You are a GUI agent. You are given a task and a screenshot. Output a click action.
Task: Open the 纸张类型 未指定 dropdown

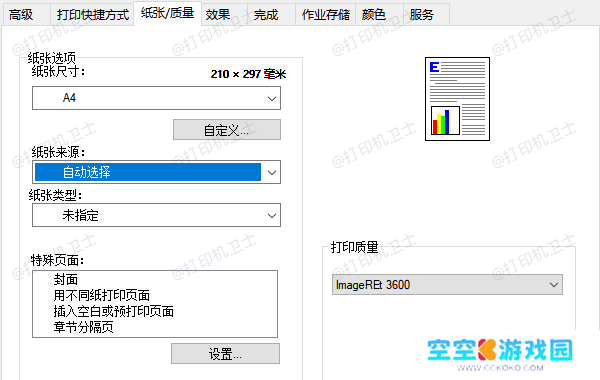(156, 215)
